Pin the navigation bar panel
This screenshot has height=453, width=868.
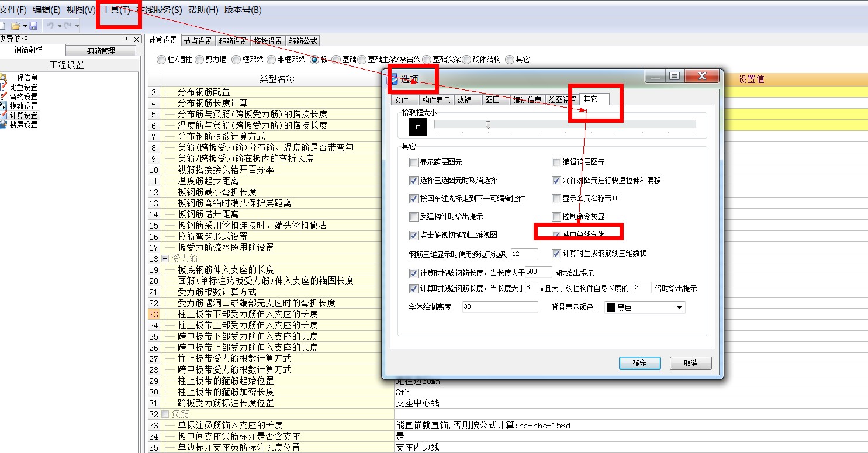tap(126, 39)
